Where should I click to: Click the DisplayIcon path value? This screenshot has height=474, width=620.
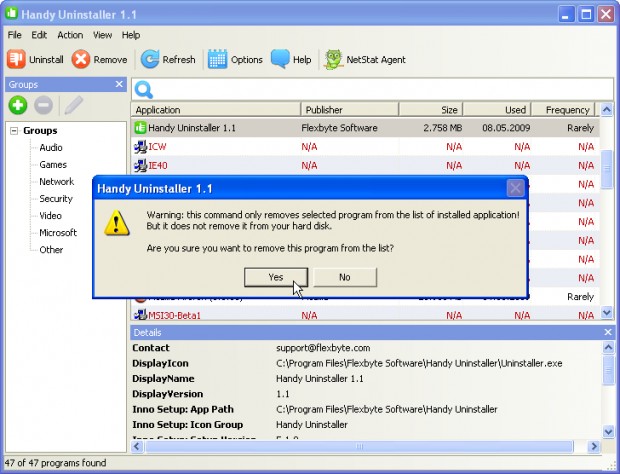[x=419, y=363]
